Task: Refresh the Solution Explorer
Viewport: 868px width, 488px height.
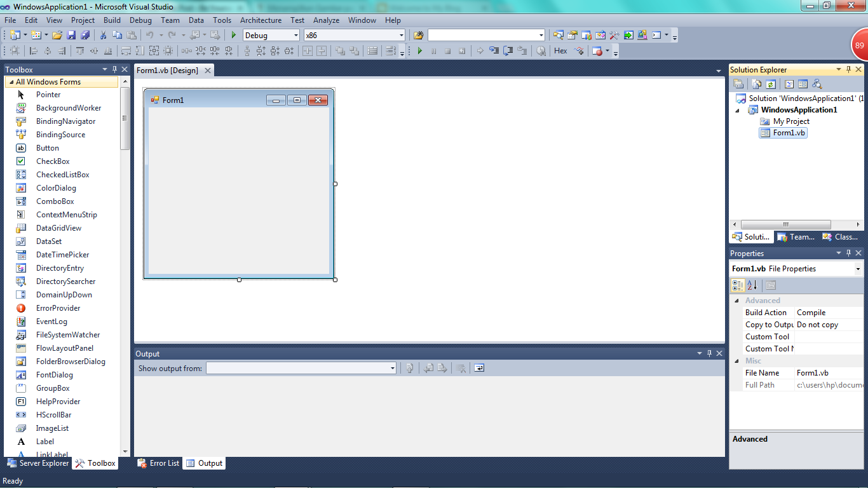Action: tap(770, 83)
